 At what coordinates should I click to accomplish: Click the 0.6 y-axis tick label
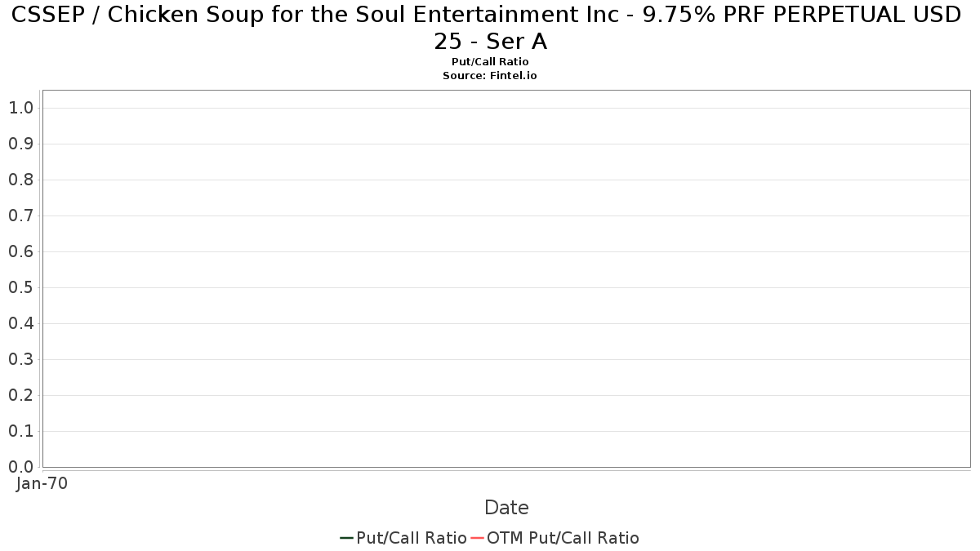pyautogui.click(x=20, y=251)
